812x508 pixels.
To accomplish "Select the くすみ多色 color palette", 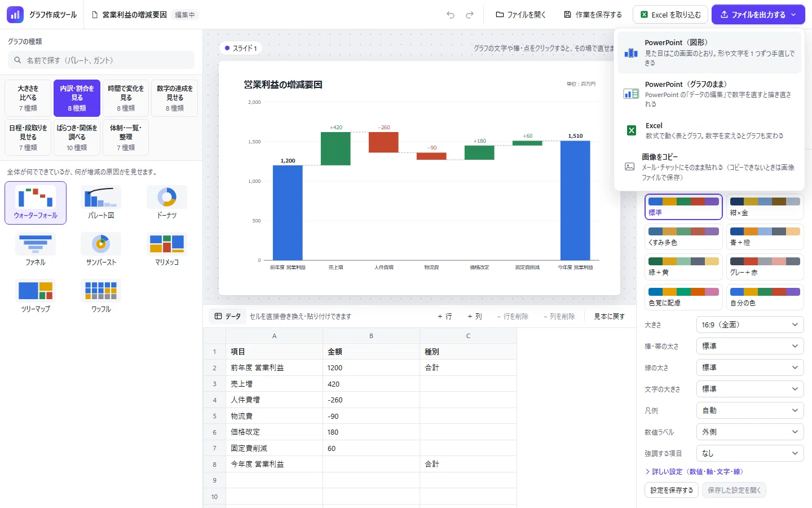I will tap(683, 237).
